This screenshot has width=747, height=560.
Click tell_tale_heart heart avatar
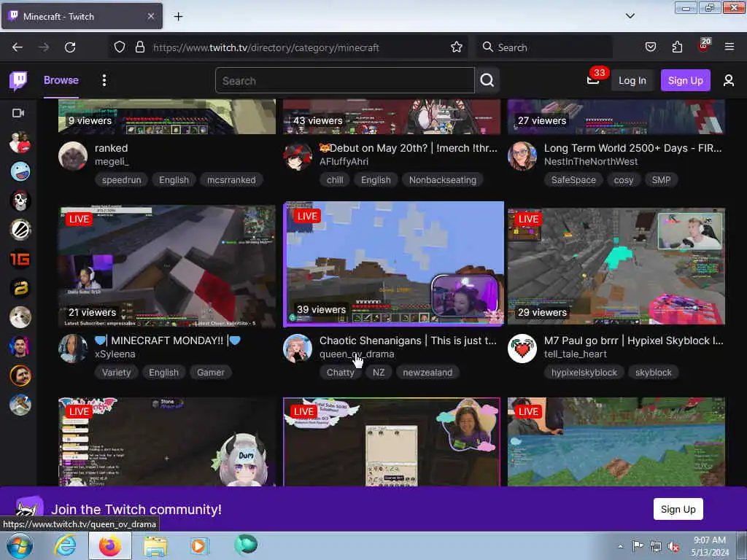(522, 348)
